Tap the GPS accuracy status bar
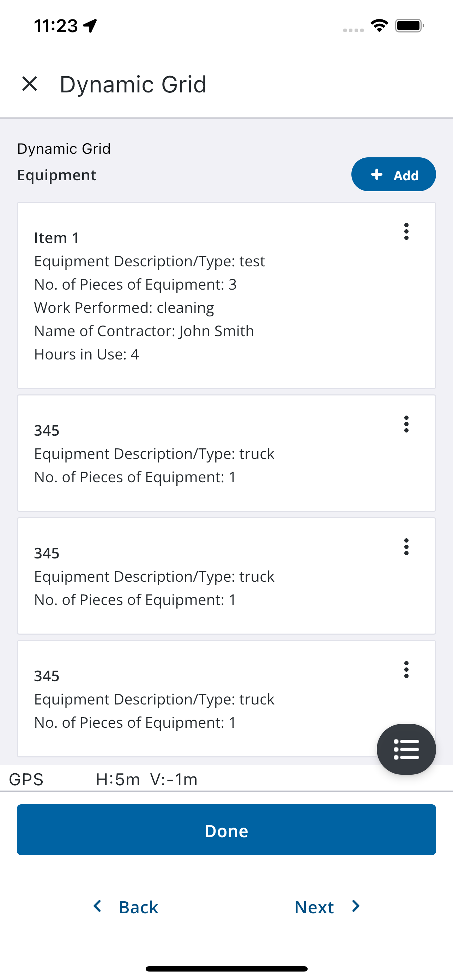 click(226, 779)
